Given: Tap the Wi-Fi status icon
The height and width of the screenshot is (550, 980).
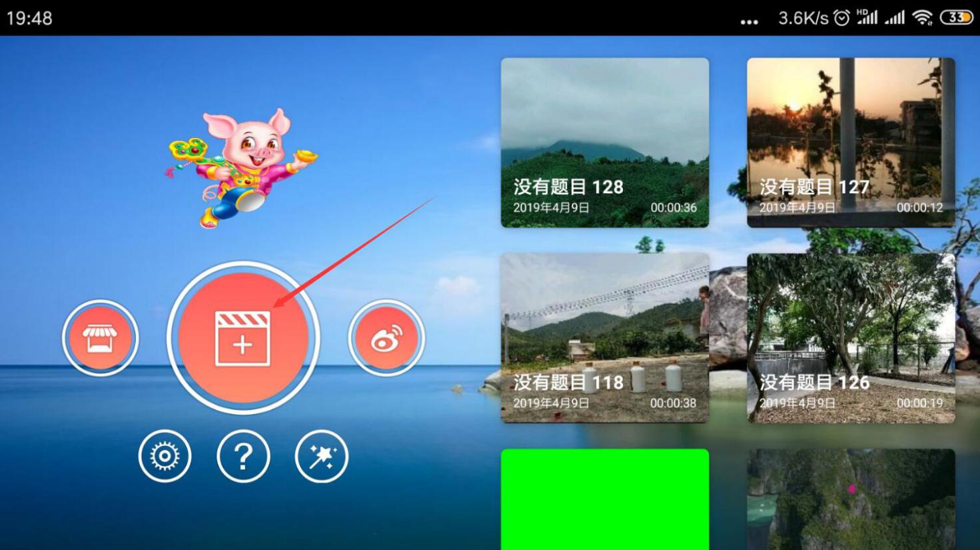Looking at the screenshot, I should coord(923,18).
